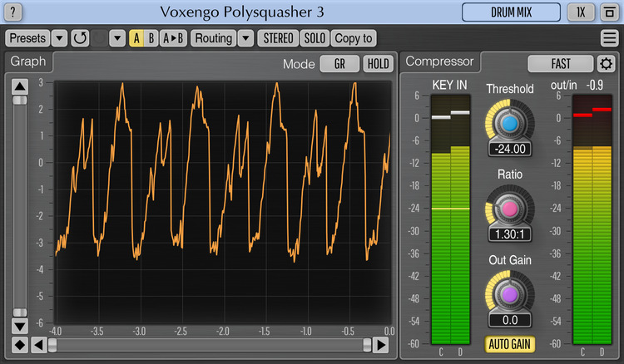Click the hamburger menu icon
Screen dimensions: 624x364
[x=609, y=38]
